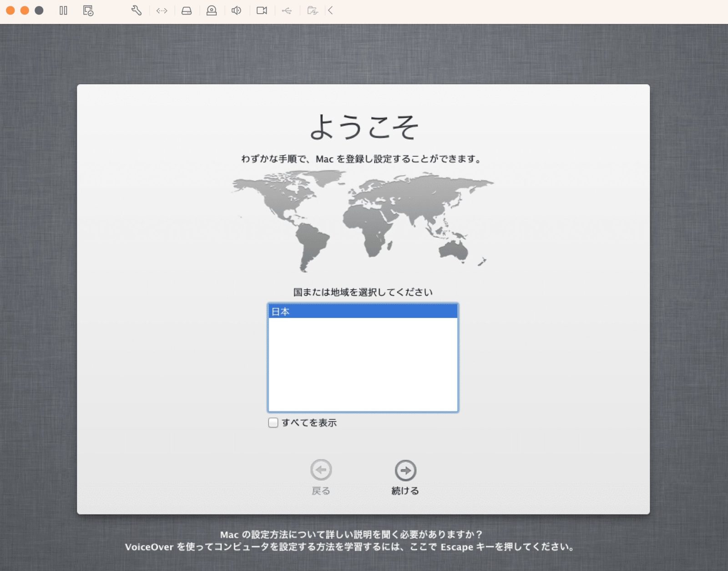Open the snapshot manager icon

pyautogui.click(x=88, y=10)
